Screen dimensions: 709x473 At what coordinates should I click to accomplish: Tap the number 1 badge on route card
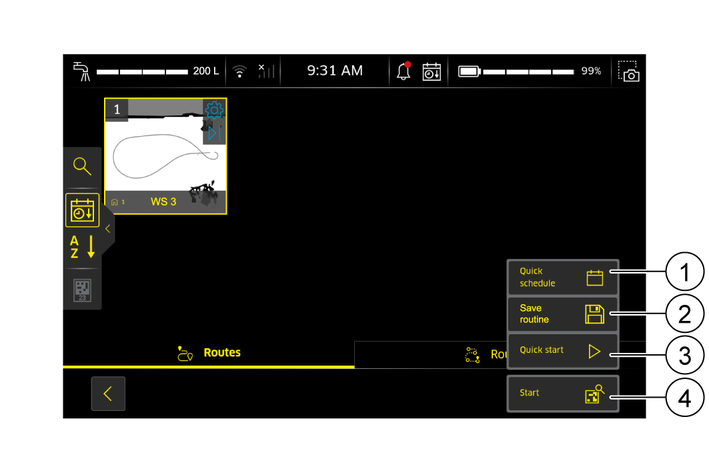point(117,109)
